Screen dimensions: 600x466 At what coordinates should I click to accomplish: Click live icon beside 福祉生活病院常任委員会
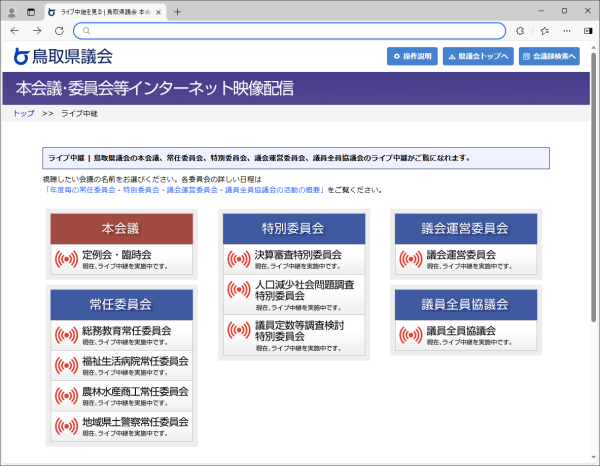tap(67, 366)
